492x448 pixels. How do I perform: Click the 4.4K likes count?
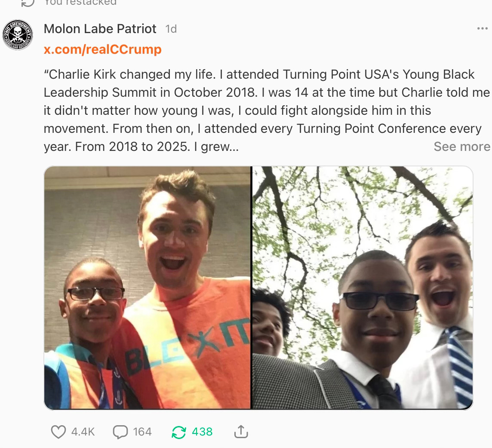(x=83, y=432)
